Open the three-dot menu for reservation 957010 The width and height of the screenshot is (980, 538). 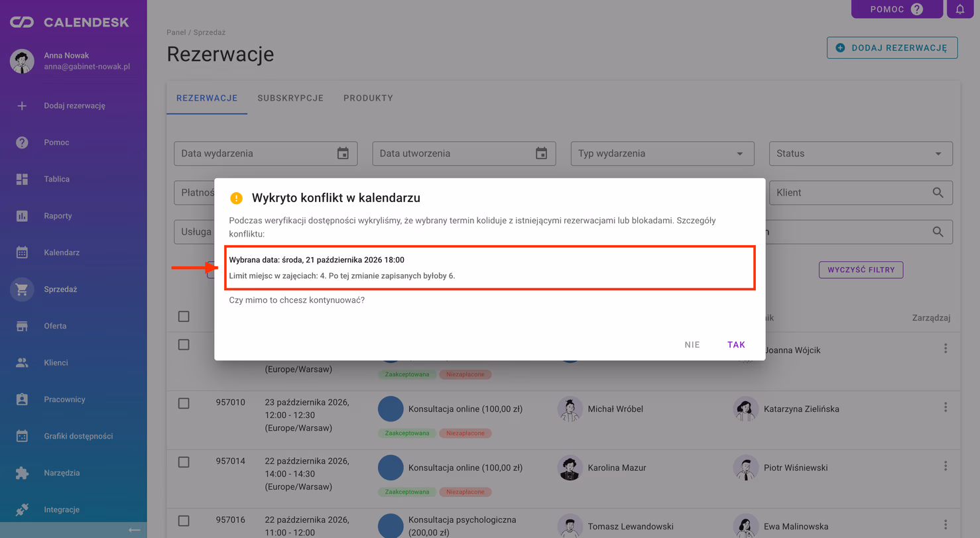click(x=946, y=407)
